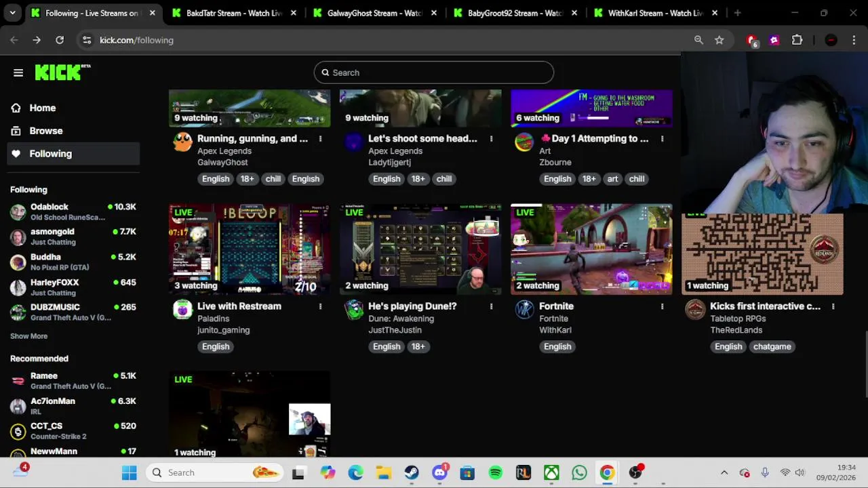Image resolution: width=868 pixels, height=488 pixels.
Task: Open the tab search dropdown arrow
Action: 12,13
